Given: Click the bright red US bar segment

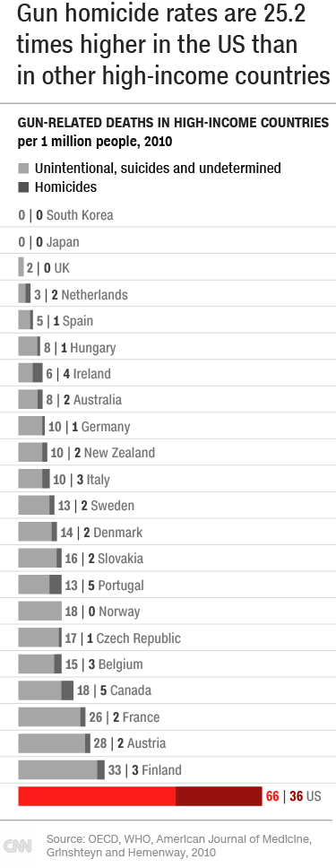Looking at the screenshot, I should [97, 796].
